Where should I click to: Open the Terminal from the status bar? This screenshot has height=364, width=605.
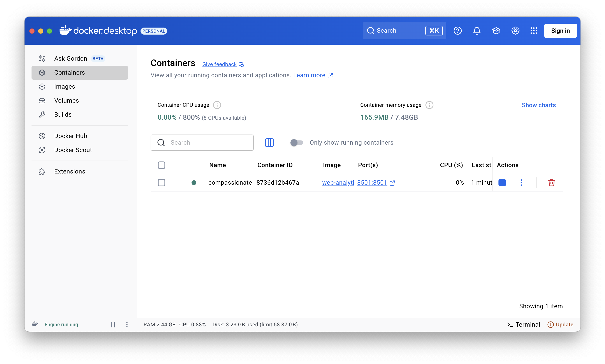(x=523, y=324)
